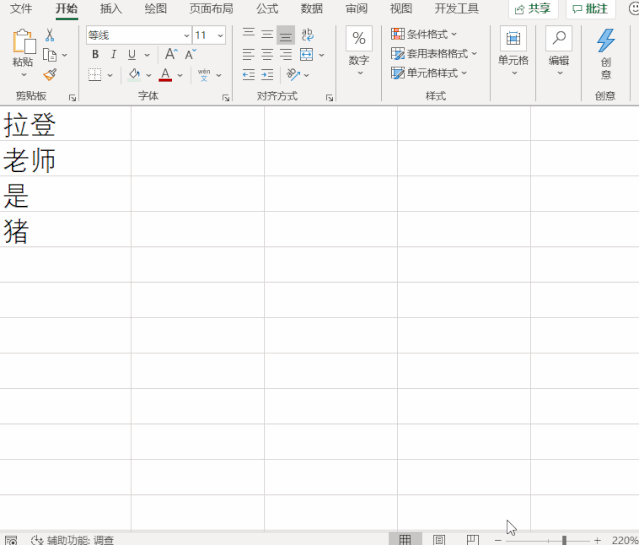Switch to the 数据 Data tab
The width and height of the screenshot is (639, 545).
coord(312,9)
